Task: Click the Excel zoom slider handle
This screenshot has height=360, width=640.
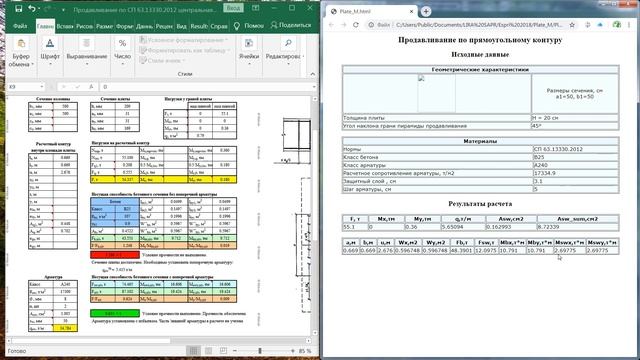Action: pos(260,351)
